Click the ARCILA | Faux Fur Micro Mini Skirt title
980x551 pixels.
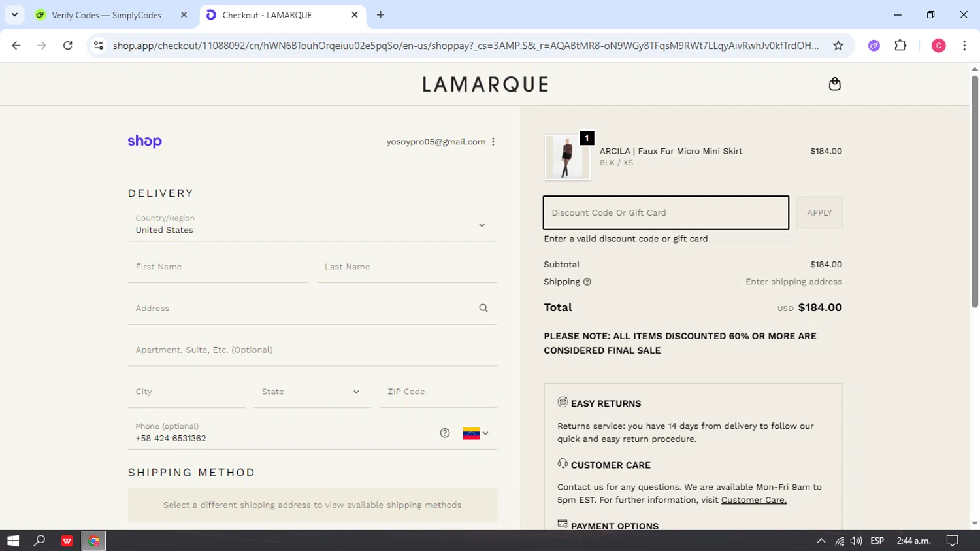click(x=671, y=151)
